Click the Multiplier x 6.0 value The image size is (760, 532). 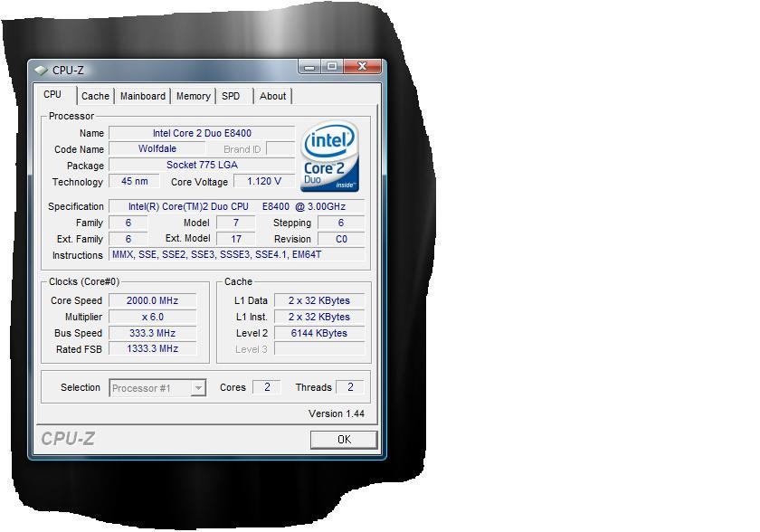152,317
